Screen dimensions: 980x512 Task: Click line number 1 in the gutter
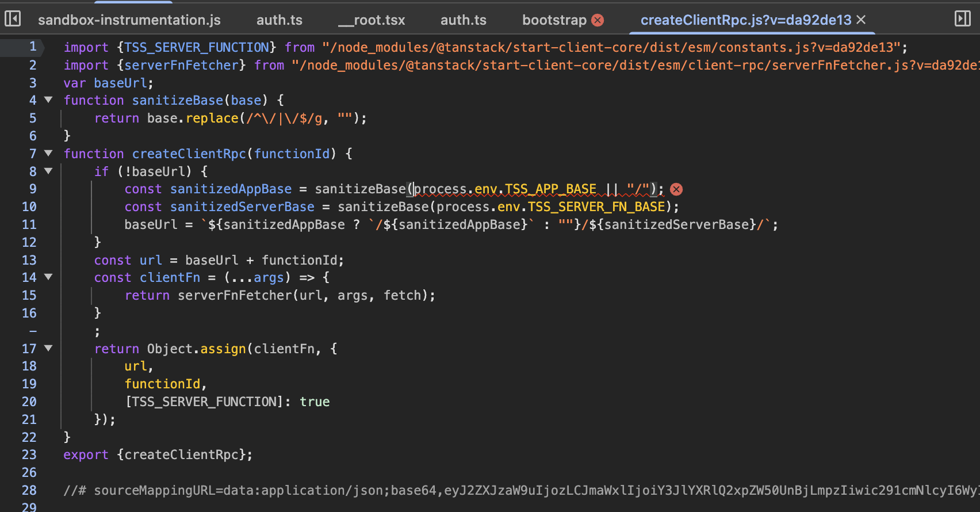[33, 47]
